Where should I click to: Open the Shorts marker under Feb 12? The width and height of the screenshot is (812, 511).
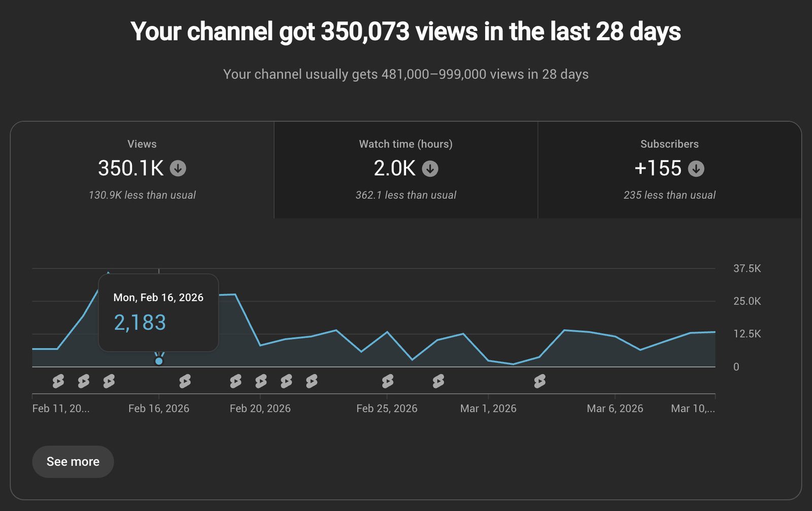click(x=58, y=381)
